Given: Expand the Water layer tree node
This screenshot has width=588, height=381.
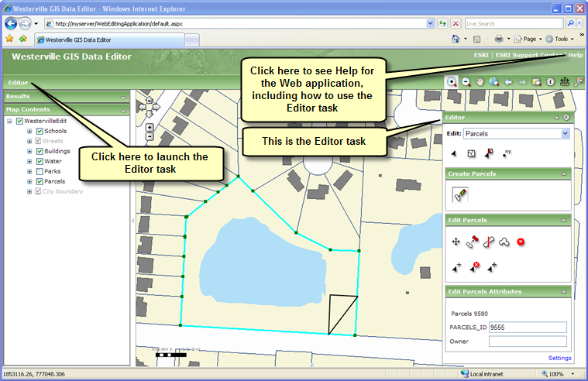Looking at the screenshot, I should (x=29, y=161).
